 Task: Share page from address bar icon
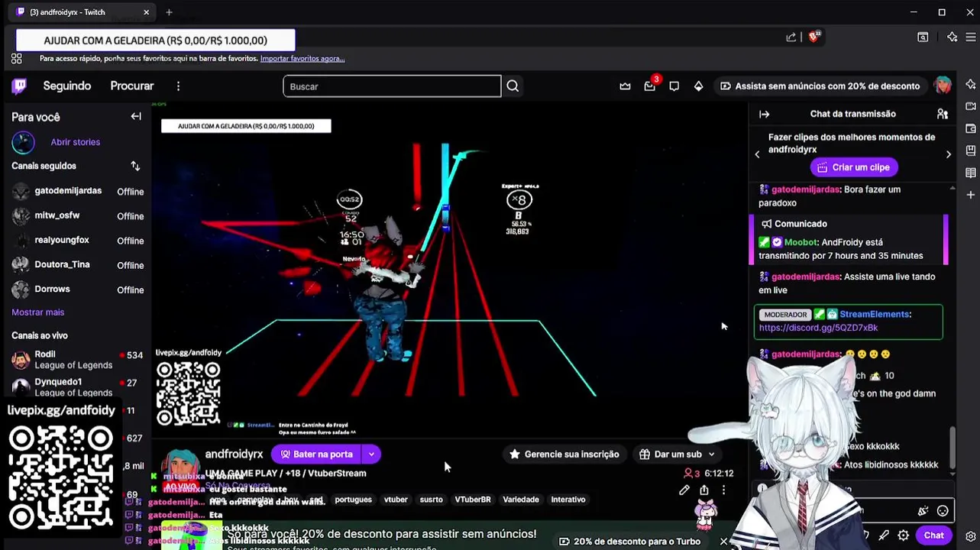pos(791,37)
